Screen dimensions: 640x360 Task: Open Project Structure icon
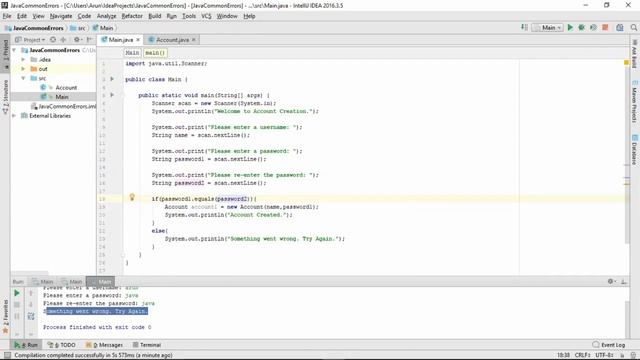point(620,27)
